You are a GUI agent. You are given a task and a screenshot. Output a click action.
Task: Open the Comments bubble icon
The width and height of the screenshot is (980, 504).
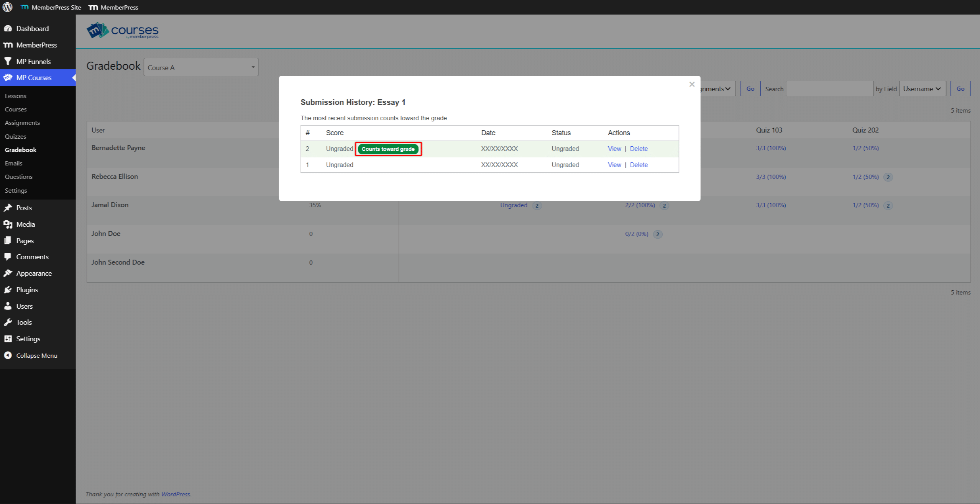coord(8,257)
